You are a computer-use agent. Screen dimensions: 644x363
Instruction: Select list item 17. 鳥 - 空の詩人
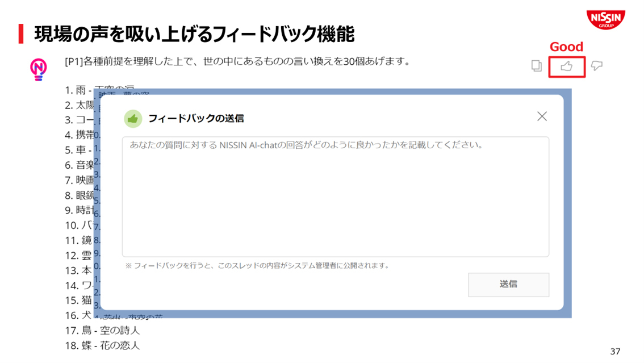pyautogui.click(x=102, y=330)
